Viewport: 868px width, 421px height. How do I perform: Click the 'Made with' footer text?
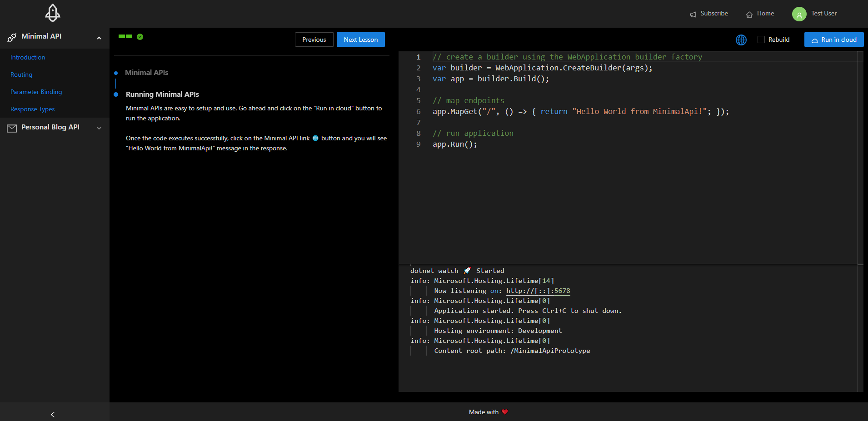pos(484,412)
